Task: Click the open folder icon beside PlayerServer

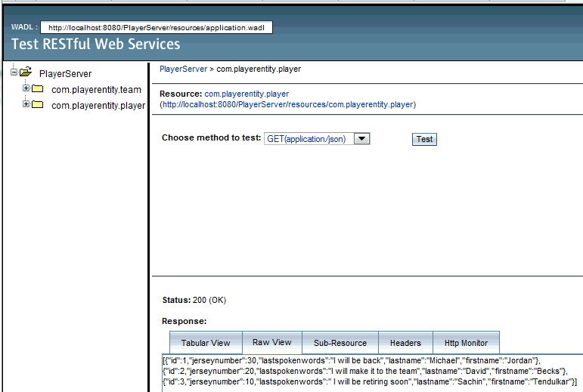Action: [26, 72]
